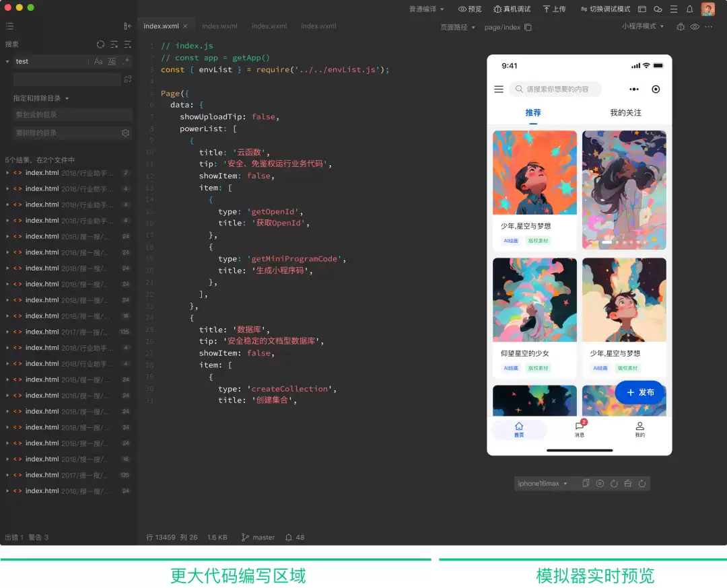Enable whole word matching in search

[x=110, y=61]
